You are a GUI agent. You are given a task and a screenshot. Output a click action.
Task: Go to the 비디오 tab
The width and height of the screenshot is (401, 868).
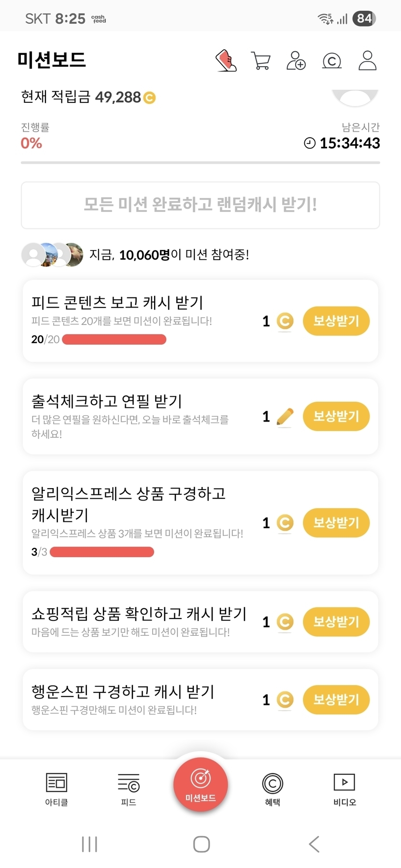344,789
